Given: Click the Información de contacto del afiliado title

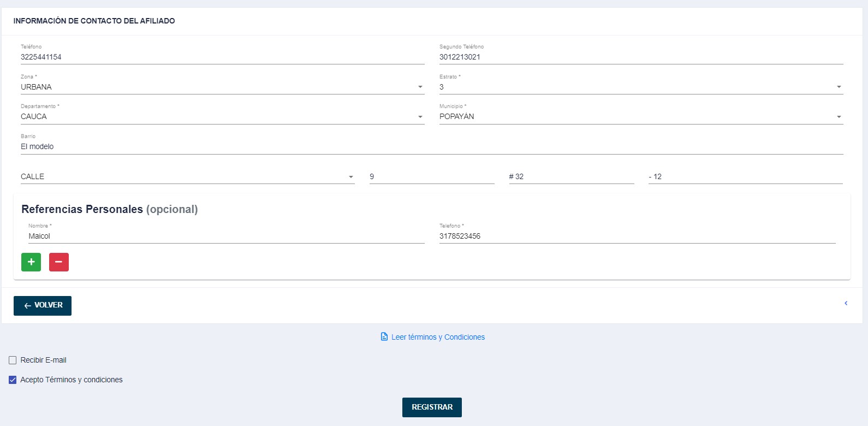Looking at the screenshot, I should (94, 21).
